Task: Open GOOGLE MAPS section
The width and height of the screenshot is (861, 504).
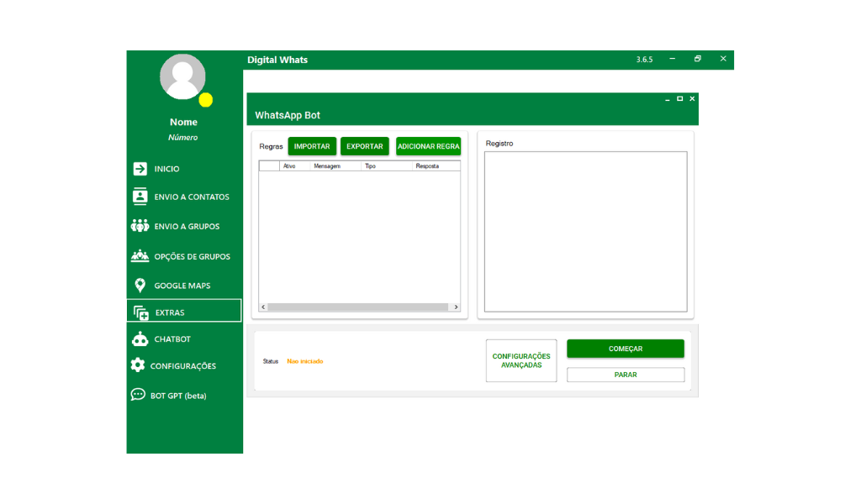Action: 184,286
